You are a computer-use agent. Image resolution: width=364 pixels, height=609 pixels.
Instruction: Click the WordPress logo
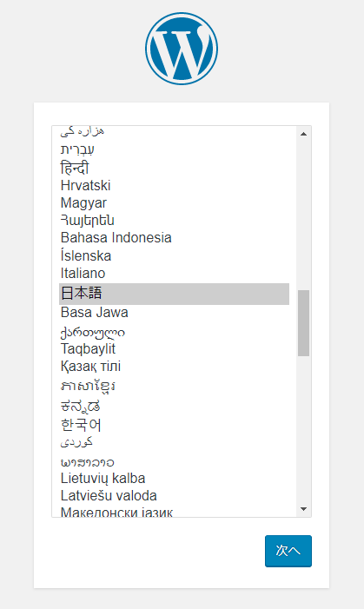[x=182, y=49]
